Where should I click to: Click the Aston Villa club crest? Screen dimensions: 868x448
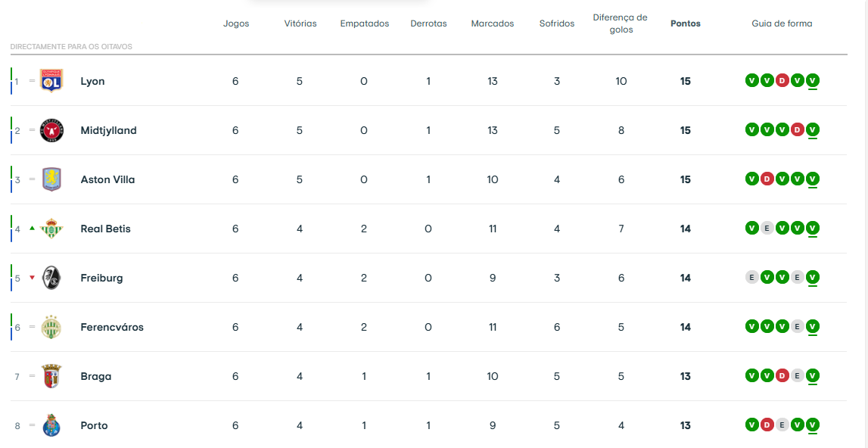(x=51, y=179)
